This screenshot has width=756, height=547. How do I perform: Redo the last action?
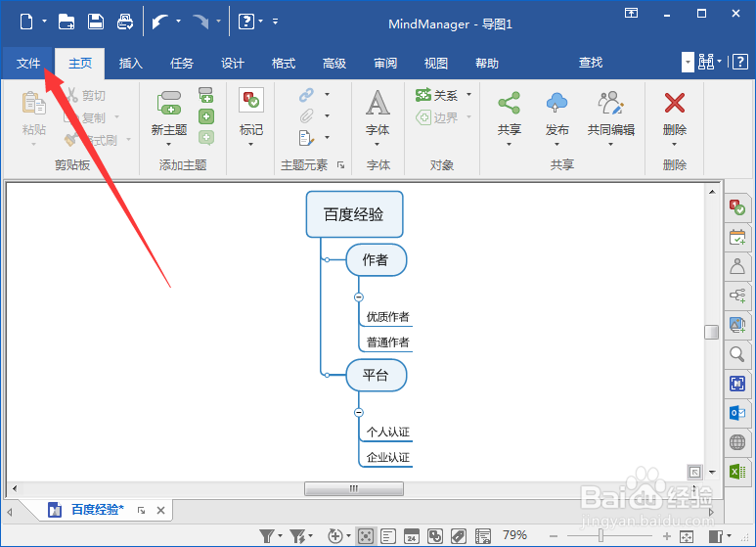(x=200, y=22)
